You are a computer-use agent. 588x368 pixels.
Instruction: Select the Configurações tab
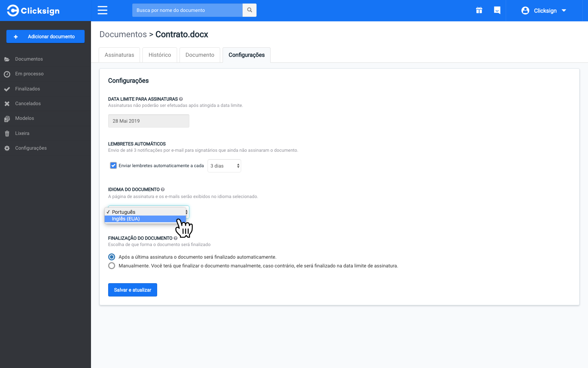pyautogui.click(x=246, y=55)
